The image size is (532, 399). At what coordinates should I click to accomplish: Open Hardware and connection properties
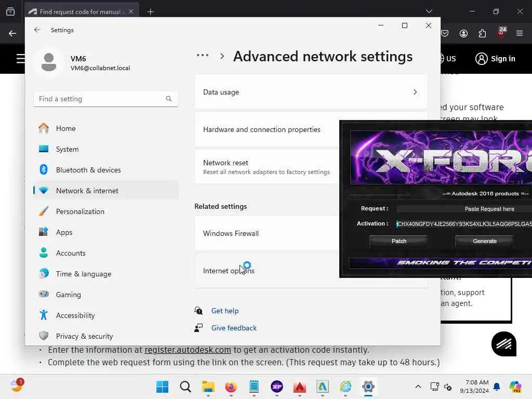[267, 129]
